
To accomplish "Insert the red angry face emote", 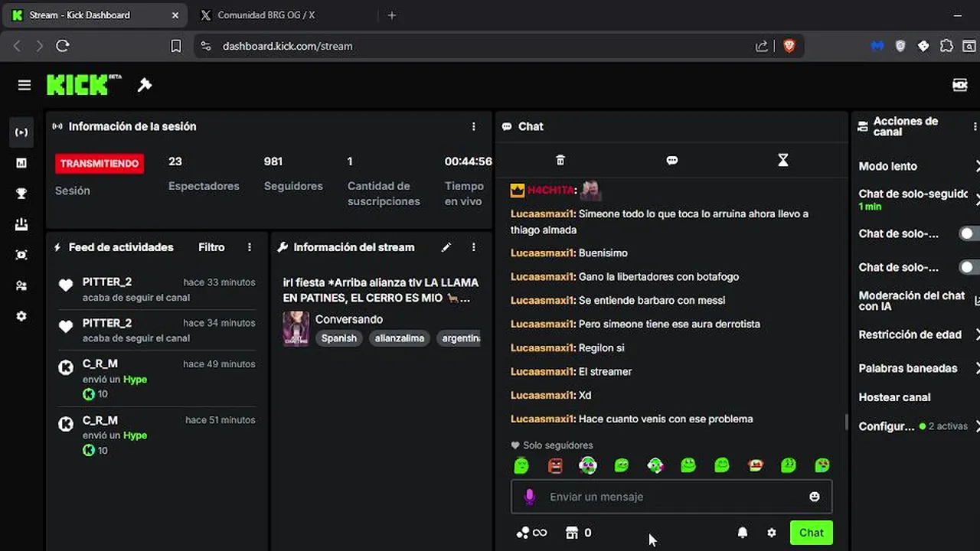I will tap(555, 465).
